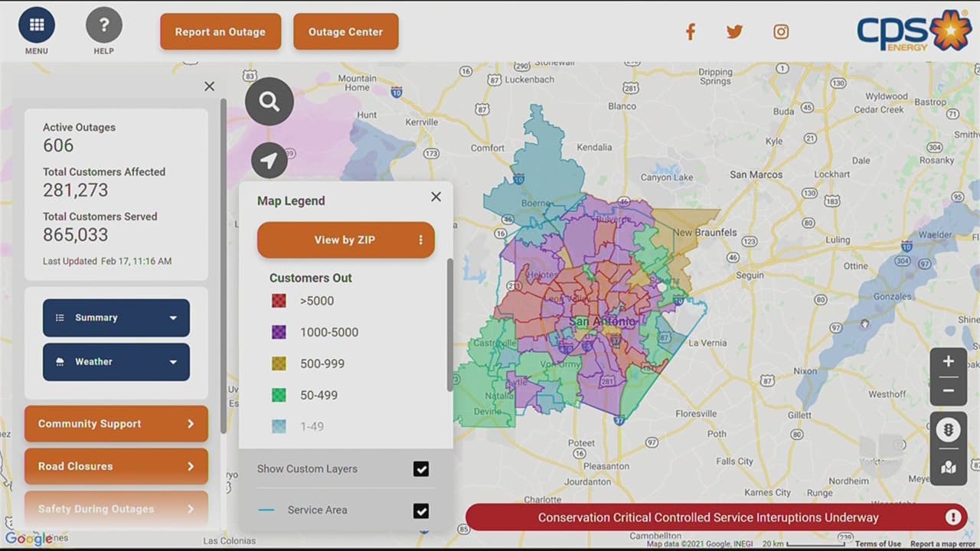Toggle the traffic light layer icon

(x=948, y=430)
